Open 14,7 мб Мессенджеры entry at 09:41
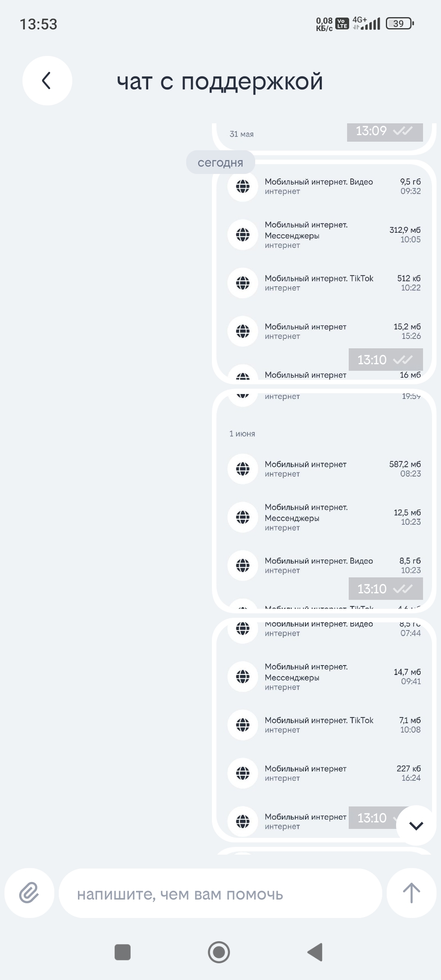This screenshot has width=441, height=980. [x=323, y=677]
